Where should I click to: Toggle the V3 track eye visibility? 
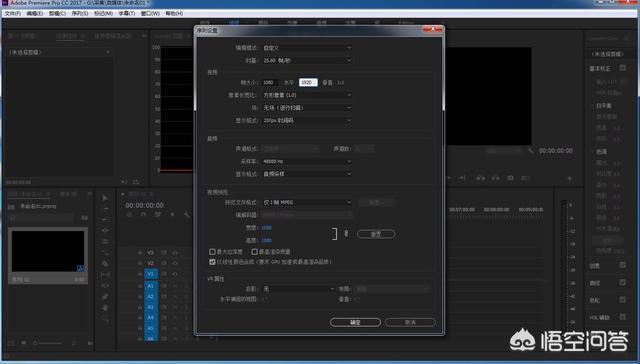coord(175,253)
